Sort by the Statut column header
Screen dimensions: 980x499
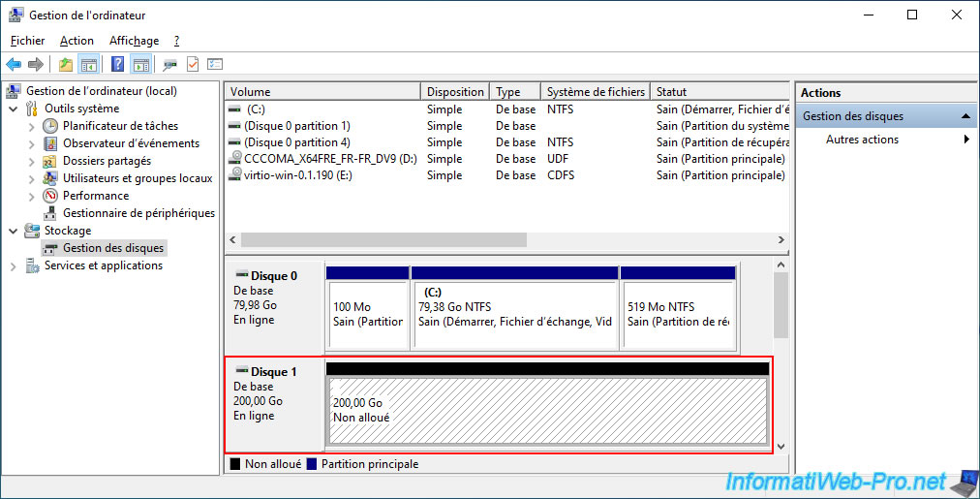tap(720, 91)
